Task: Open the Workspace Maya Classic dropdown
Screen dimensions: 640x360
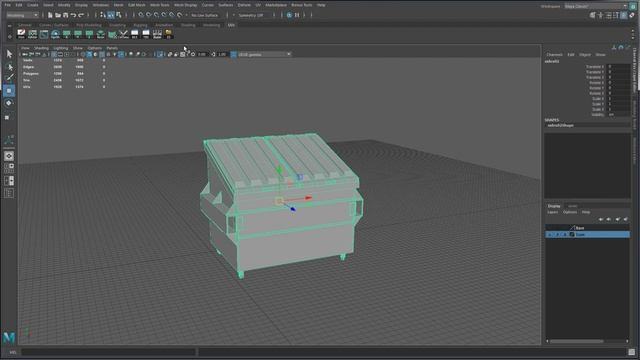Action: pos(596,6)
